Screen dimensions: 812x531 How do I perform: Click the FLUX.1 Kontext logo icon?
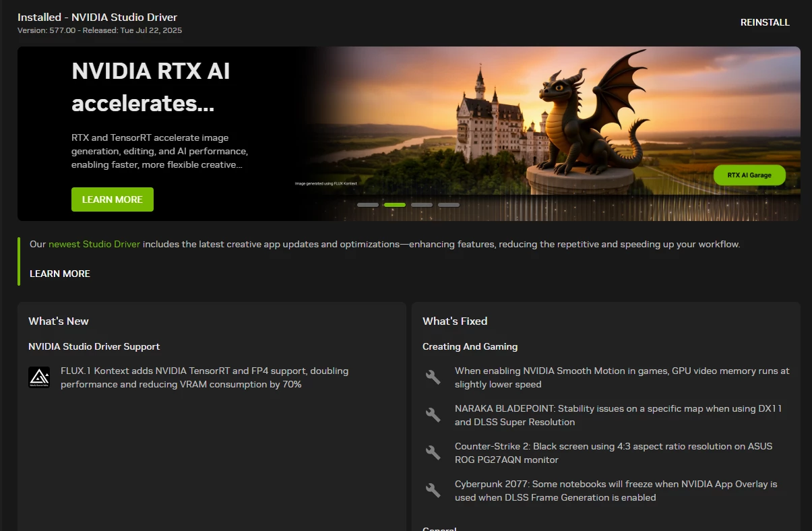point(39,377)
